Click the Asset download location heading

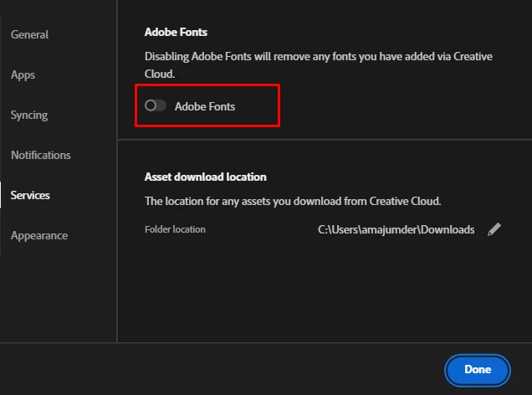[x=205, y=177]
